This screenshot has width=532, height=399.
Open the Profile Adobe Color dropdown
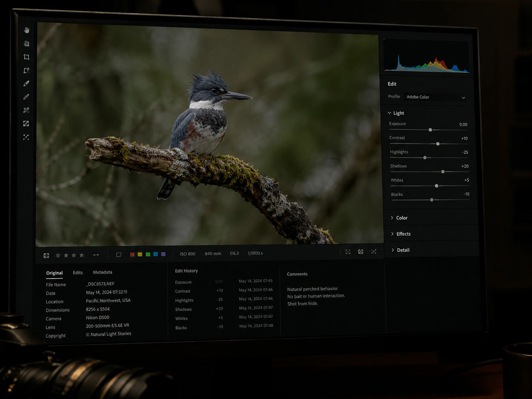pyautogui.click(x=436, y=97)
